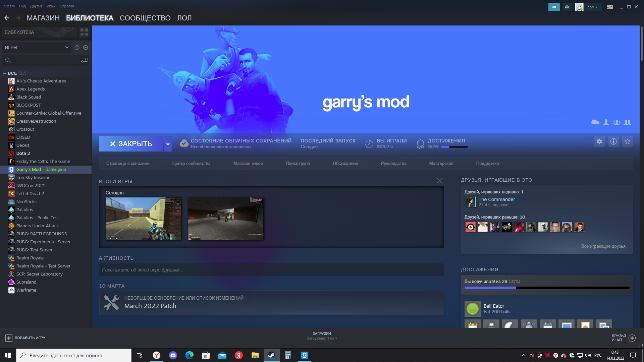This screenshot has height=362, width=644.
Task: Open game settings gear icon
Action: click(x=599, y=141)
